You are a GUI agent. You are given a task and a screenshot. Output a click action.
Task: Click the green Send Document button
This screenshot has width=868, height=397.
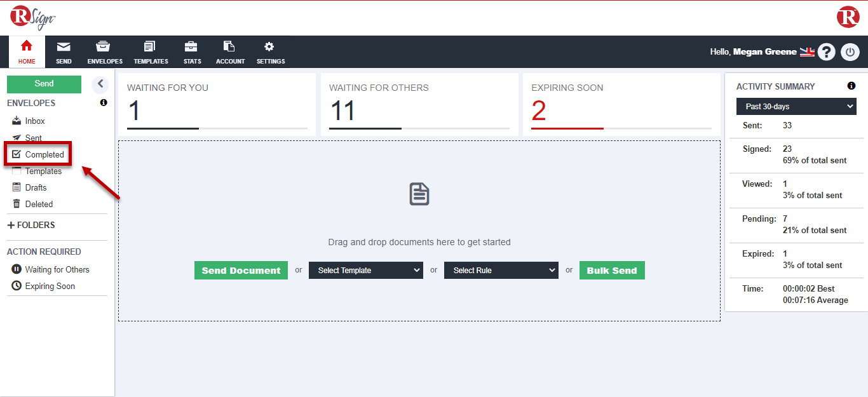[241, 271]
